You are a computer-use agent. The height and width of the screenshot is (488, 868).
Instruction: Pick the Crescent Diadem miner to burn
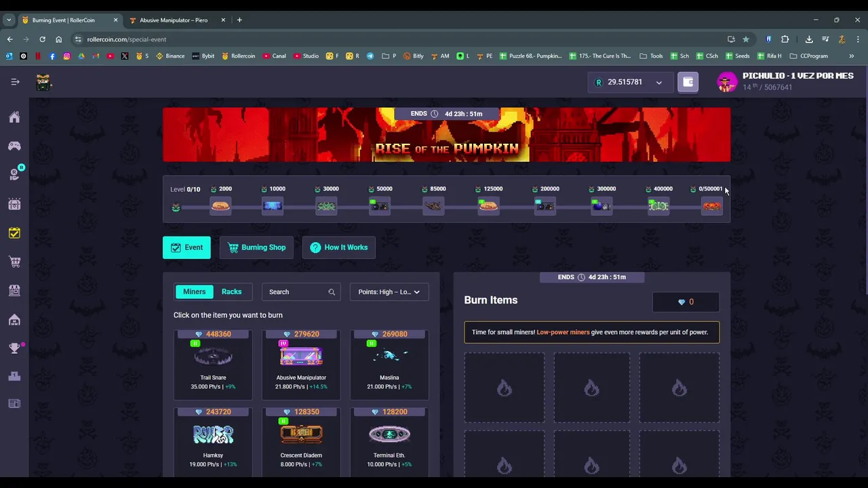(301, 441)
